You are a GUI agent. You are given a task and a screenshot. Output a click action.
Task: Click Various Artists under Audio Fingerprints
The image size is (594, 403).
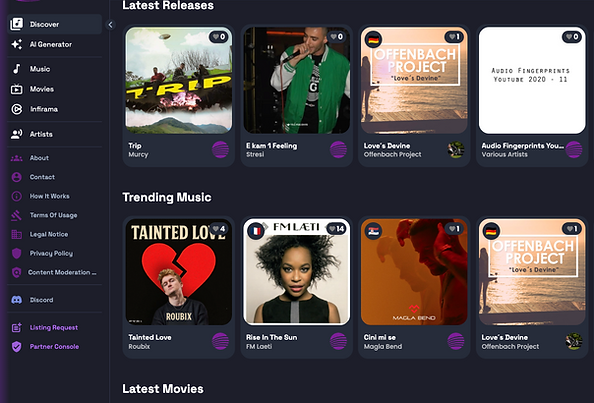[504, 155]
